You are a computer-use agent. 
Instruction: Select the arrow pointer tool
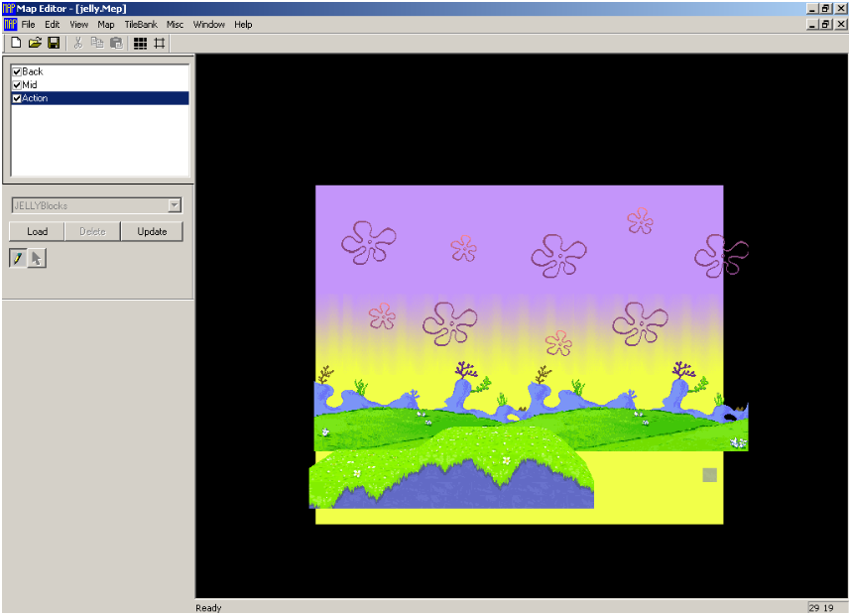(x=37, y=259)
